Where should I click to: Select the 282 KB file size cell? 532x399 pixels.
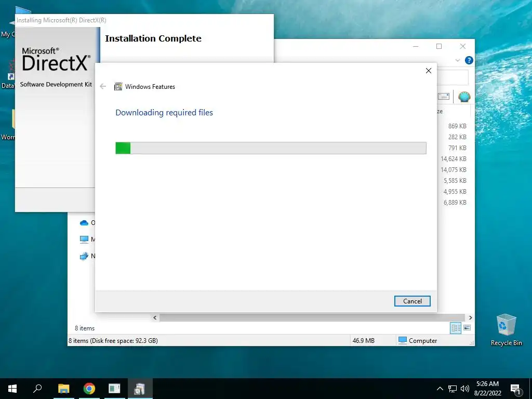(x=457, y=137)
